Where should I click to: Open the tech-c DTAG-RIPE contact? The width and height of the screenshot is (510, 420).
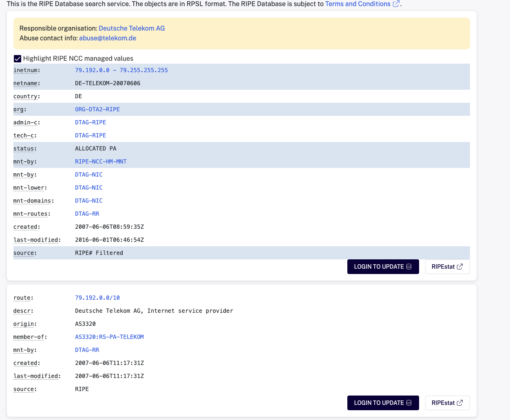coord(90,135)
